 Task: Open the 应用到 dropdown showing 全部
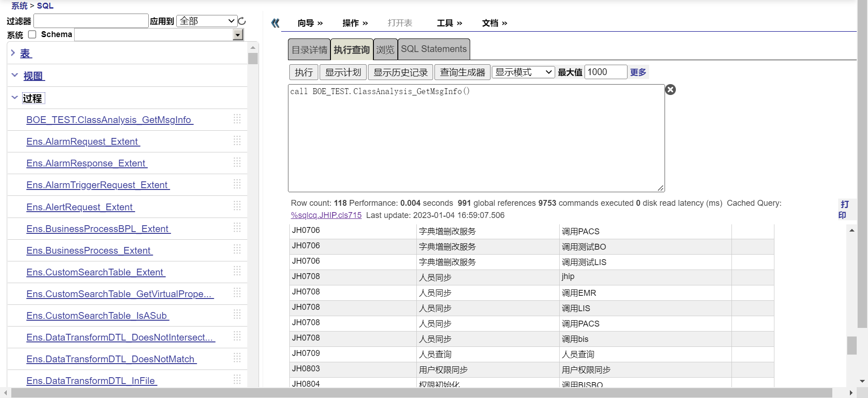(207, 21)
